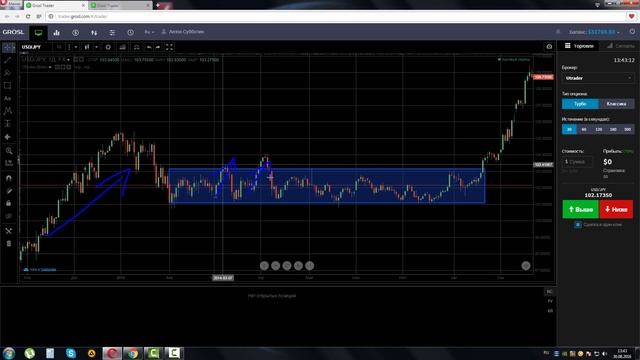Image resolution: width=640 pixels, height=360 pixels.
Task: Click the logout power icon
Action: (632, 31)
